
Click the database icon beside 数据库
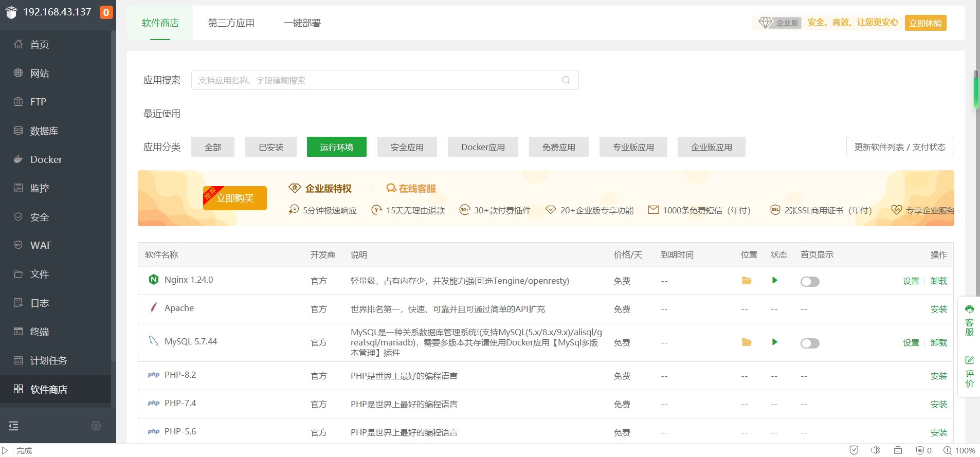[19, 131]
